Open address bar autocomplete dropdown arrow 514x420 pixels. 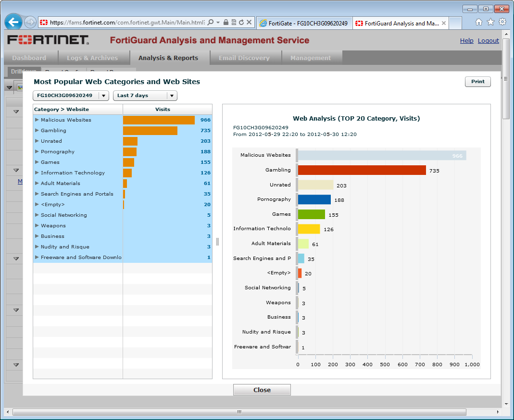click(218, 22)
